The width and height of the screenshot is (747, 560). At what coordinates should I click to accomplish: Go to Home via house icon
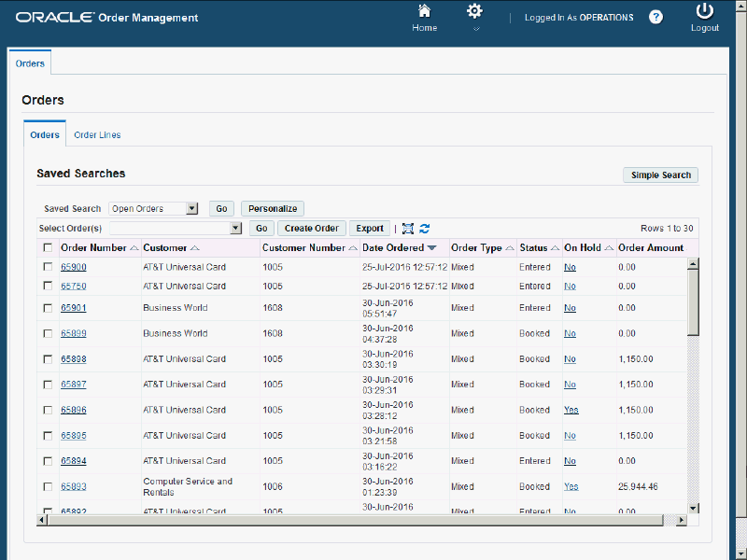tap(424, 11)
